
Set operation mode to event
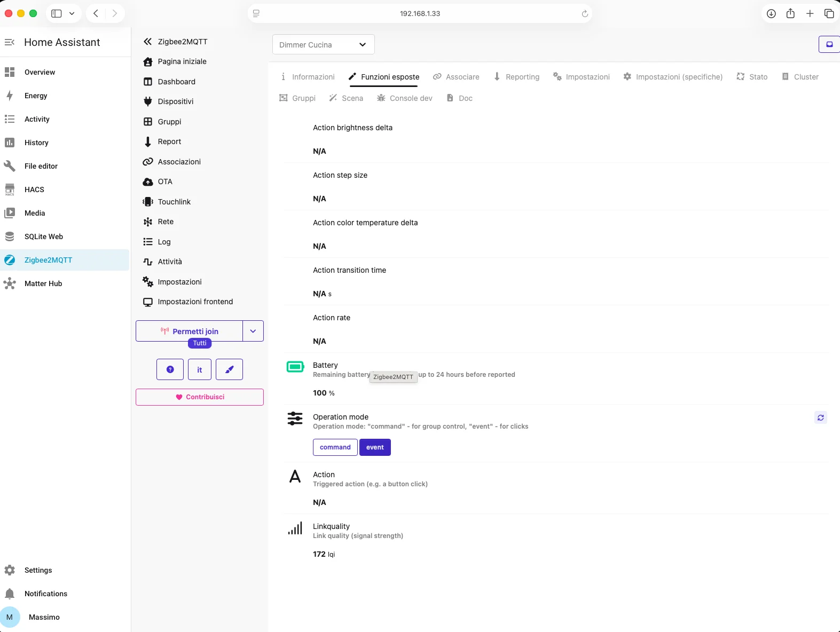(375, 447)
